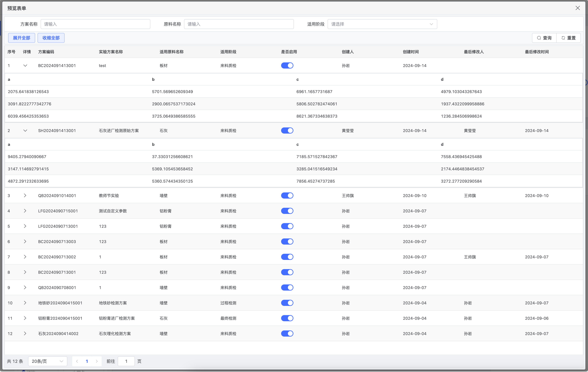Click the 展开全部 button
The image size is (588, 372).
[x=21, y=38]
